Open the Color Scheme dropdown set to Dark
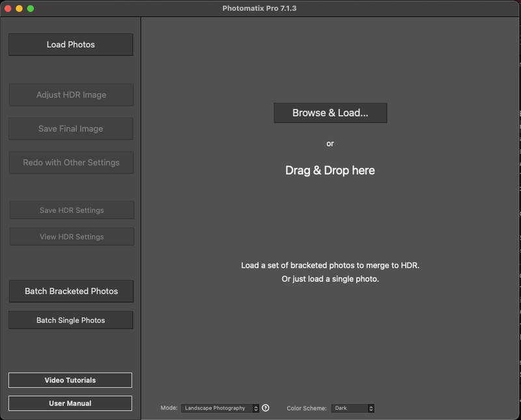 [353, 408]
